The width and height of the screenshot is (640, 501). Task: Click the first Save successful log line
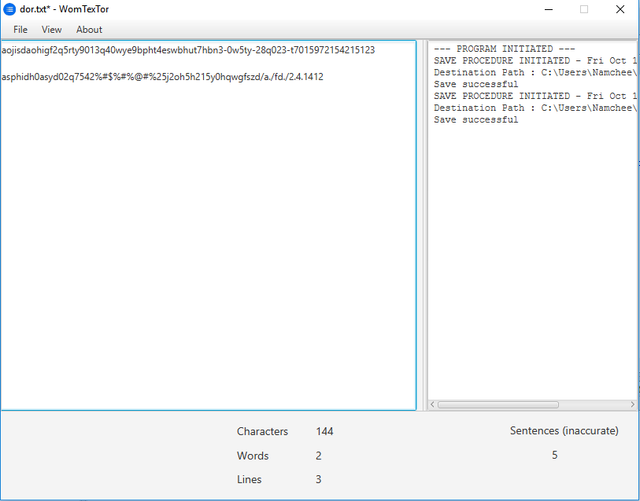pos(476,85)
